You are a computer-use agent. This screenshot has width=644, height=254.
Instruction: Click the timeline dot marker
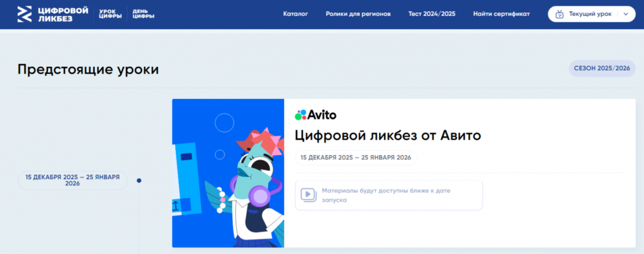coord(139,181)
